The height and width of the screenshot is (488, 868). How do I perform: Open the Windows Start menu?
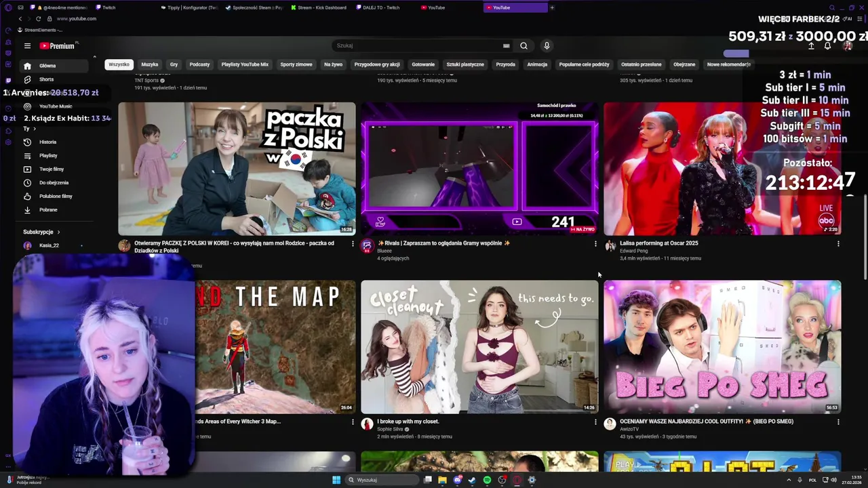coord(336,480)
